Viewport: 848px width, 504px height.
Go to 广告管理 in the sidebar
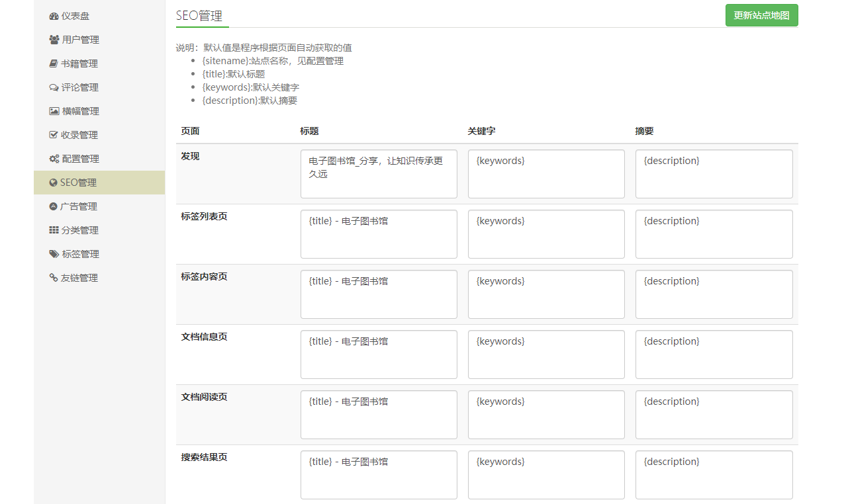click(x=99, y=206)
